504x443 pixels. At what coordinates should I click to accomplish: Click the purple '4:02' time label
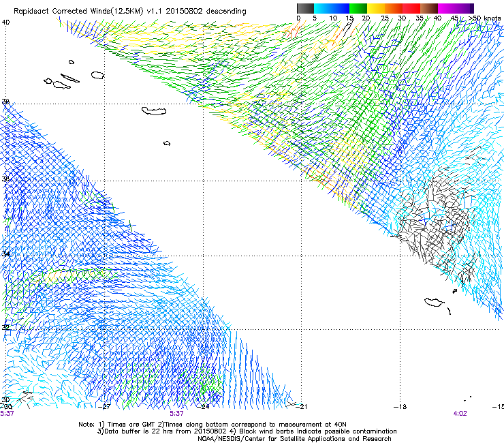460,414
